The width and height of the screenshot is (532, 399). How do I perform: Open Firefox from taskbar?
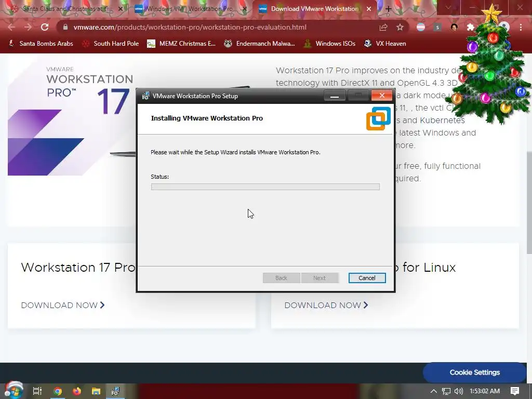click(77, 391)
